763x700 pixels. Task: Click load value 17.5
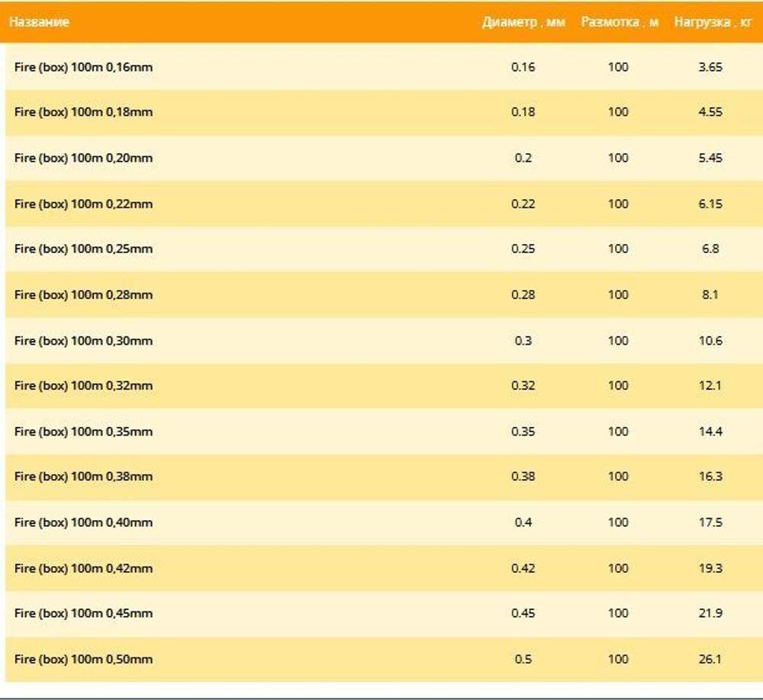tap(710, 522)
